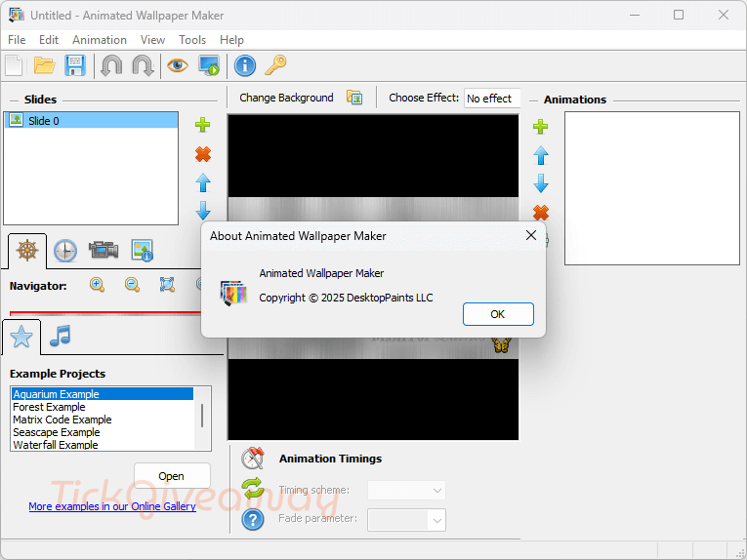Click the Redo arrow in the toolbar
The height and width of the screenshot is (560, 747).
pyautogui.click(x=143, y=65)
